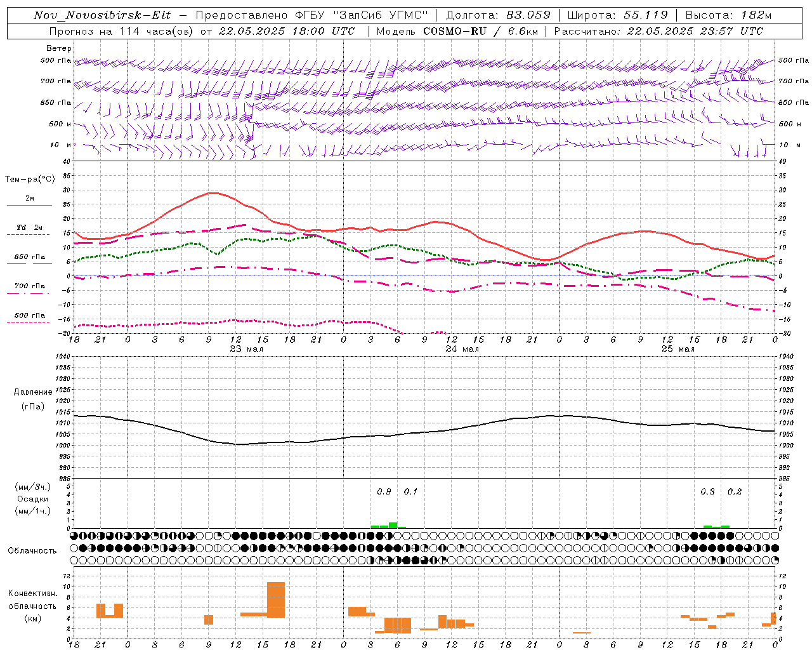Click the latitude value Широта: 55.119
812x650 pixels.
pyautogui.click(x=618, y=15)
